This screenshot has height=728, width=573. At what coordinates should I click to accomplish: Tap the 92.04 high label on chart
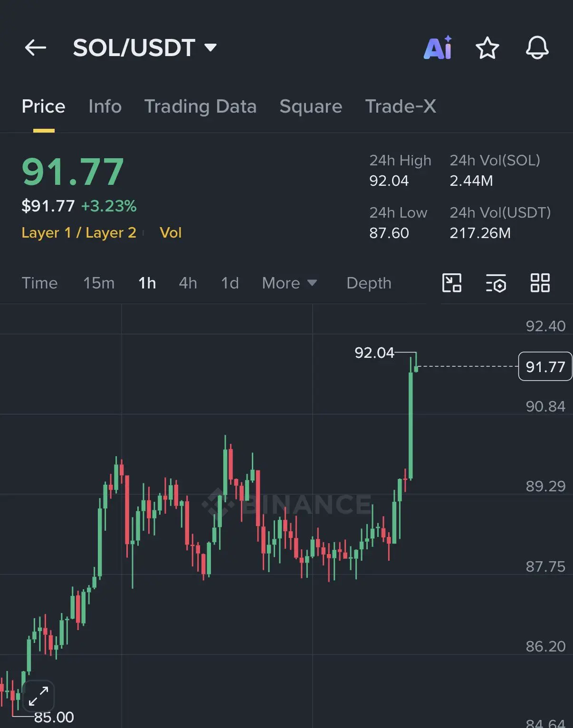click(x=374, y=353)
